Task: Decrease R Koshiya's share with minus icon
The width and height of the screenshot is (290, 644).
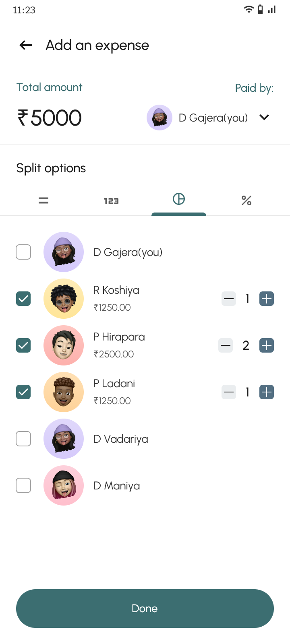Action: point(229,299)
